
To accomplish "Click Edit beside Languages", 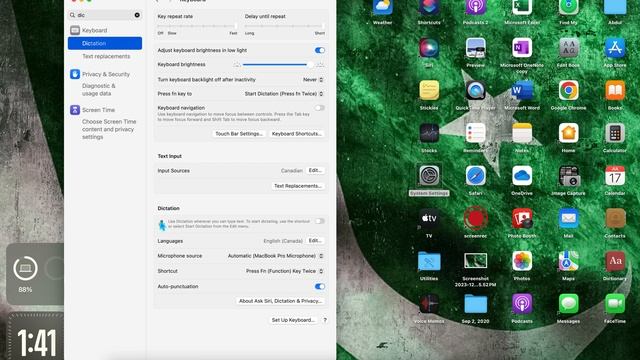I will [x=315, y=240].
